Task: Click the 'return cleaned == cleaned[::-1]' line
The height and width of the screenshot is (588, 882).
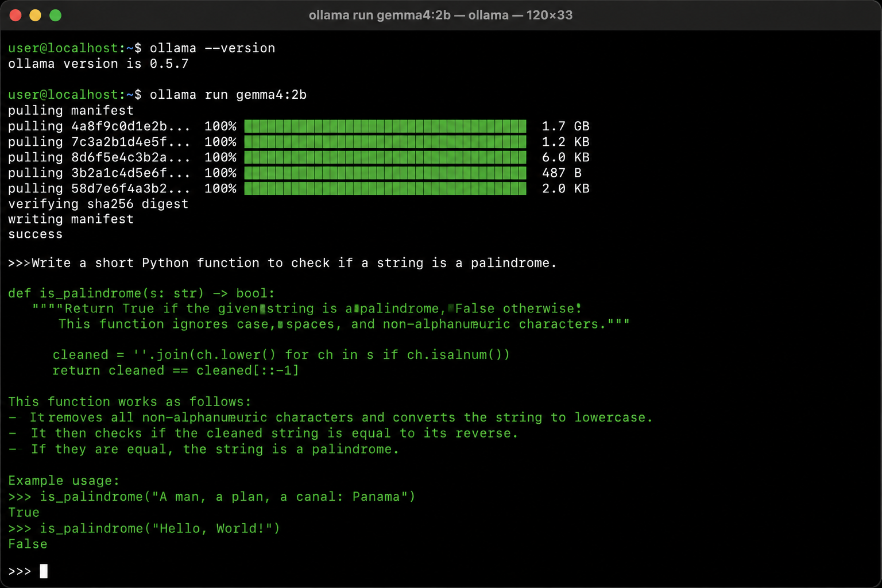Action: [176, 370]
